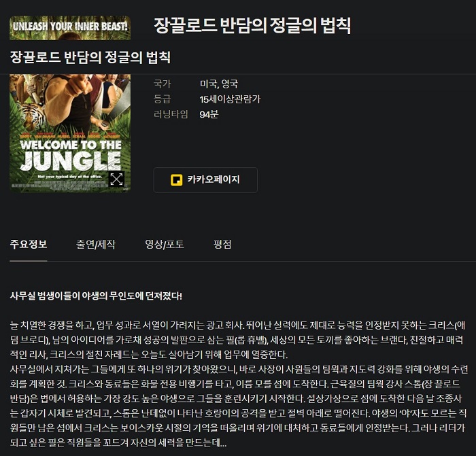Click the synopsis paragraph starting 늘 치열한 경쟁을
The width and height of the screenshot is (476, 456).
pyautogui.click(x=237, y=340)
